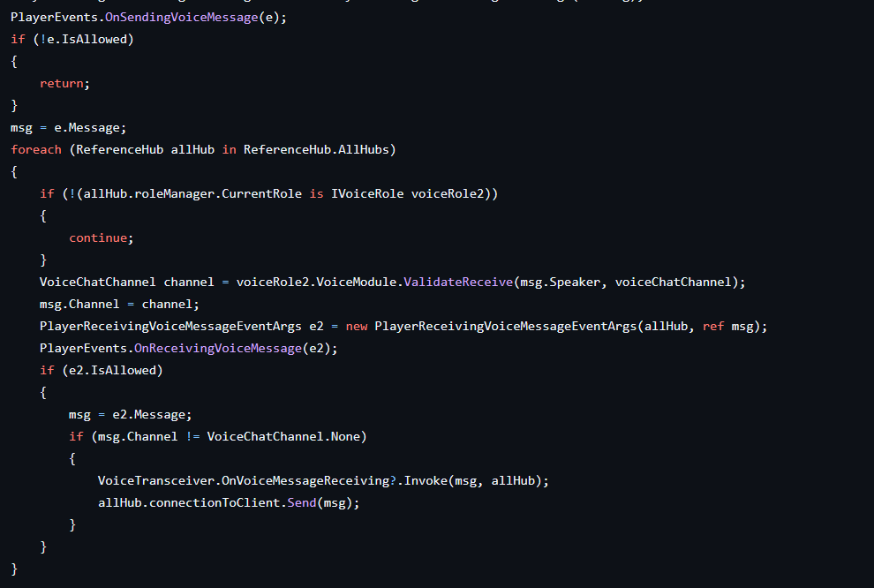Viewport: 874px width, 588px height.
Task: Click 'VoiceTransceiver.OnVoiceMessageReceiving' text
Action: pos(244,481)
